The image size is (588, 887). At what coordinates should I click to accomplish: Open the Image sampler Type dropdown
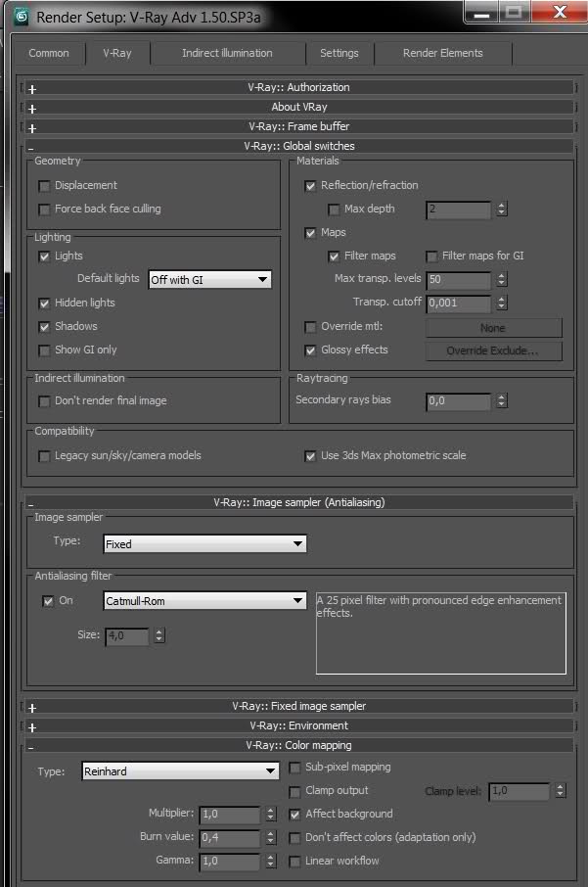pos(205,543)
